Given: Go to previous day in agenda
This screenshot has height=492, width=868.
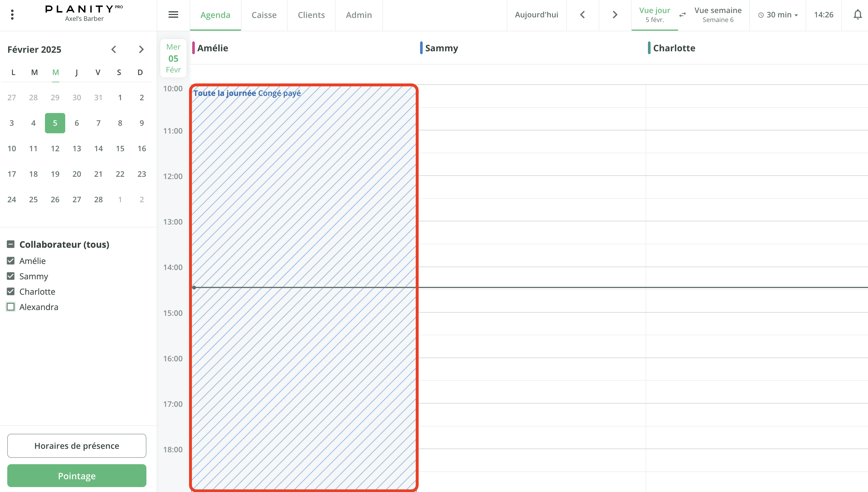Looking at the screenshot, I should [x=582, y=14].
